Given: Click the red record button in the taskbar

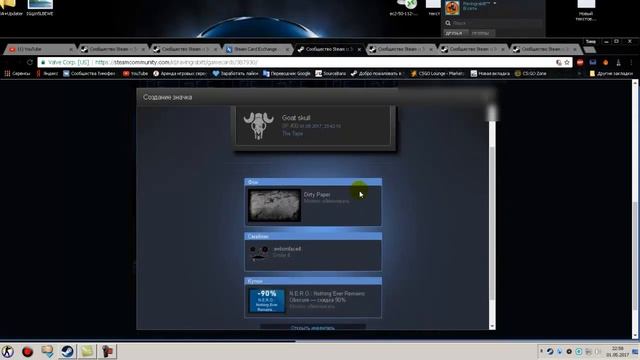Looking at the screenshot, I should [x=27, y=351].
